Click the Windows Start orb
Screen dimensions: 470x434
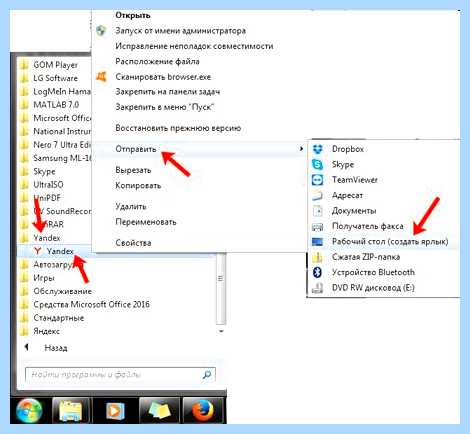29,410
